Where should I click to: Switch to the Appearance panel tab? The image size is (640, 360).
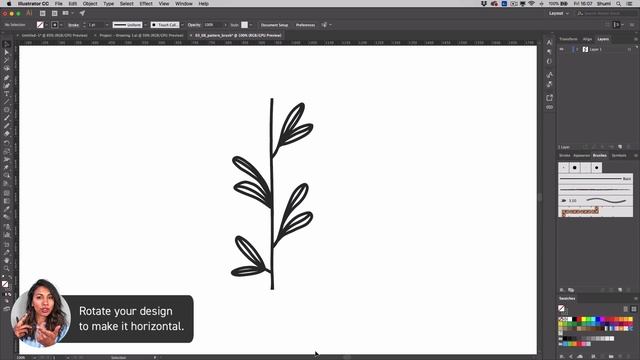pos(581,156)
